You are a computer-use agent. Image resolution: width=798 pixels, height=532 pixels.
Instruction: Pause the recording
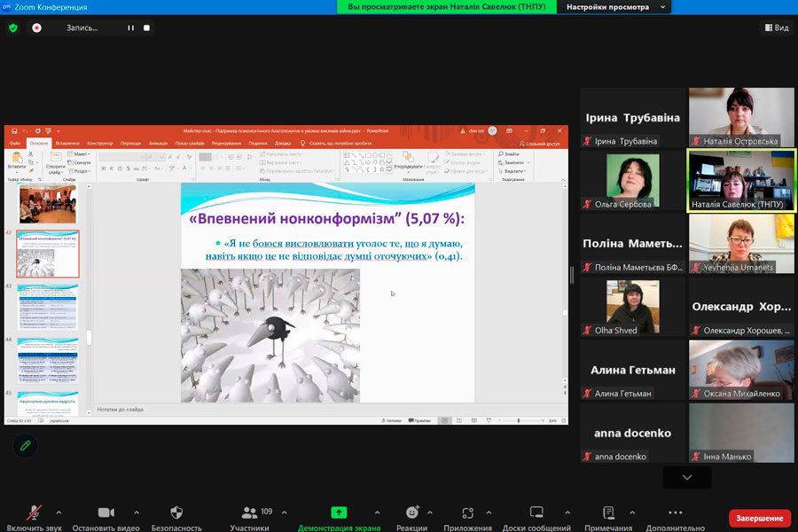click(130, 27)
